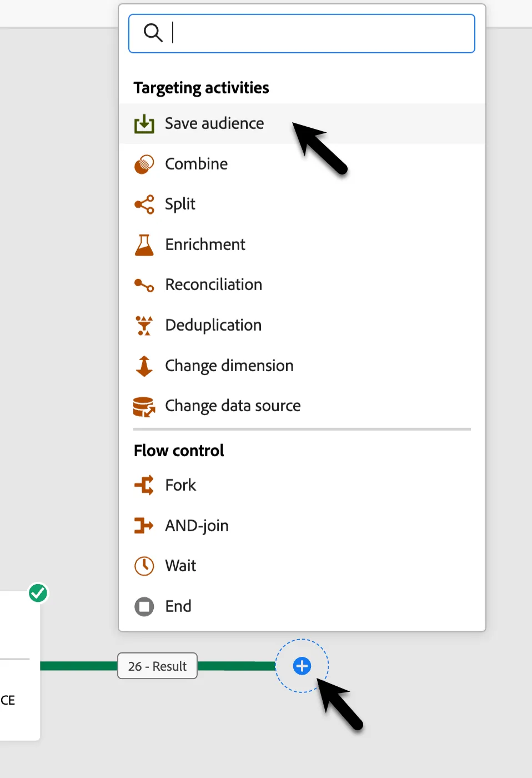Image resolution: width=532 pixels, height=778 pixels.
Task: Click the green checkmark status badge
Action: coord(38,594)
